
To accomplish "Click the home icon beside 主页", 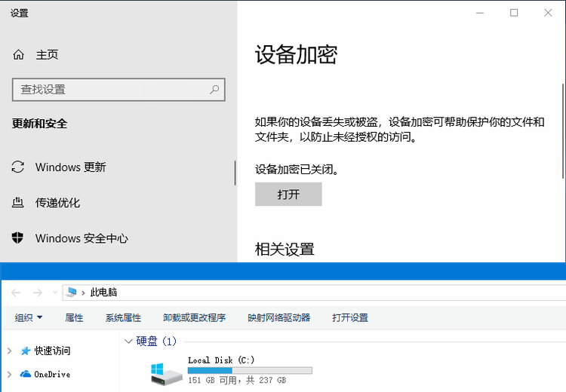I will [18, 55].
